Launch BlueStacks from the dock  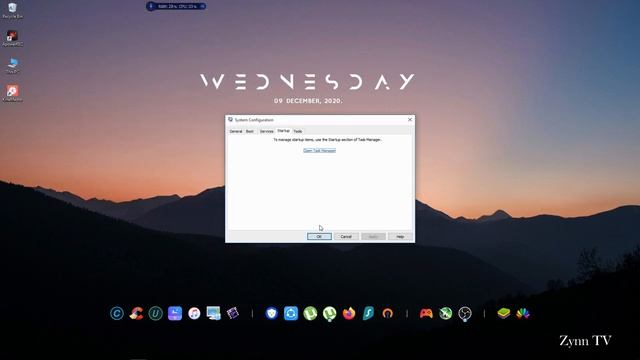pos(504,313)
